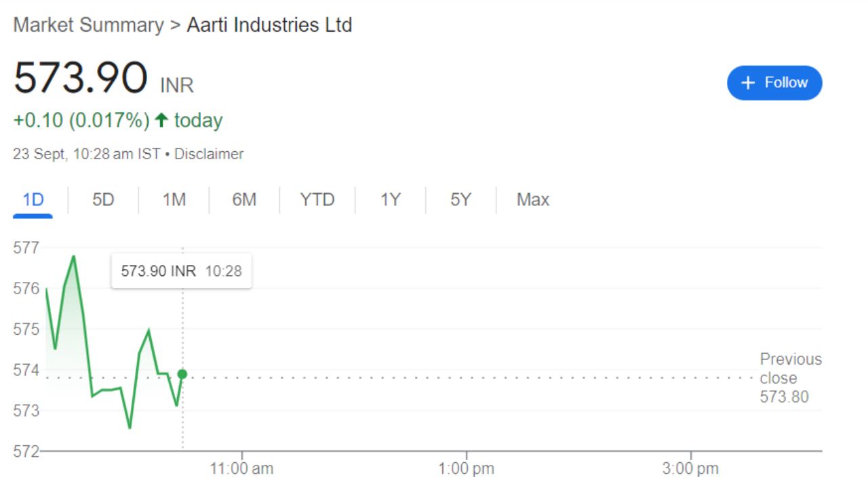Click the 575 y-axis label
868x488 pixels.
click(x=26, y=329)
